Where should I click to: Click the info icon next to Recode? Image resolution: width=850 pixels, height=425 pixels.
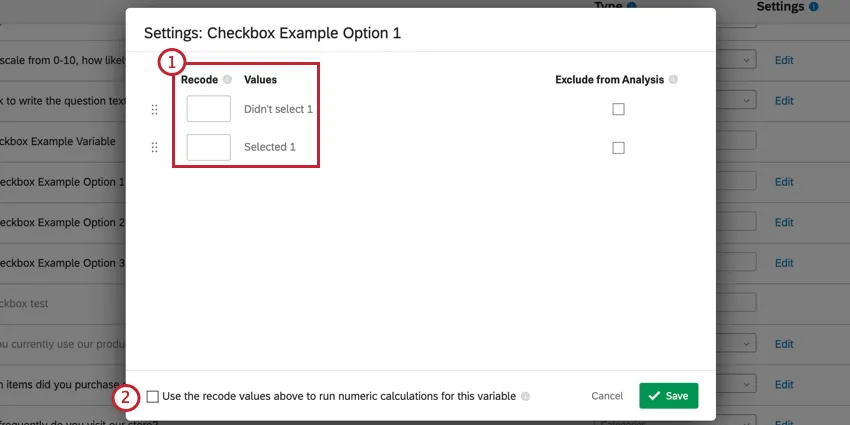[x=227, y=79]
